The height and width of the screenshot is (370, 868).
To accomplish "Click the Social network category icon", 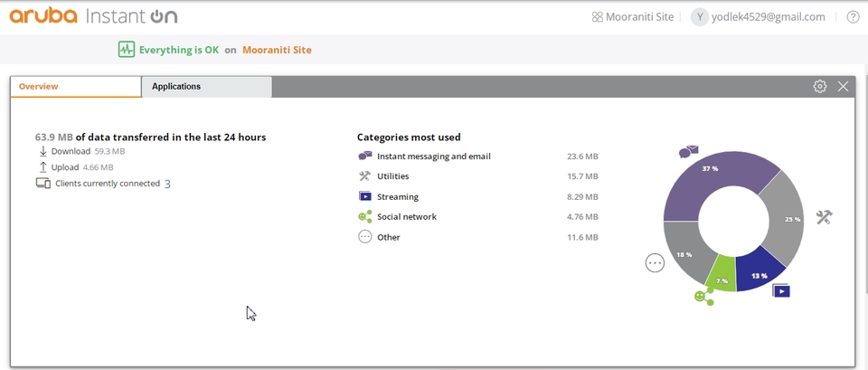I will coord(365,217).
